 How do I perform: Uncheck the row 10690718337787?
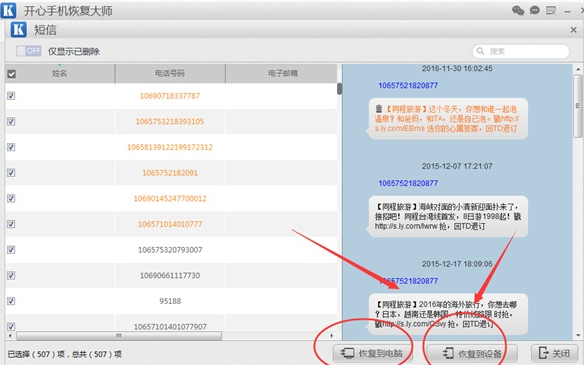point(11,96)
